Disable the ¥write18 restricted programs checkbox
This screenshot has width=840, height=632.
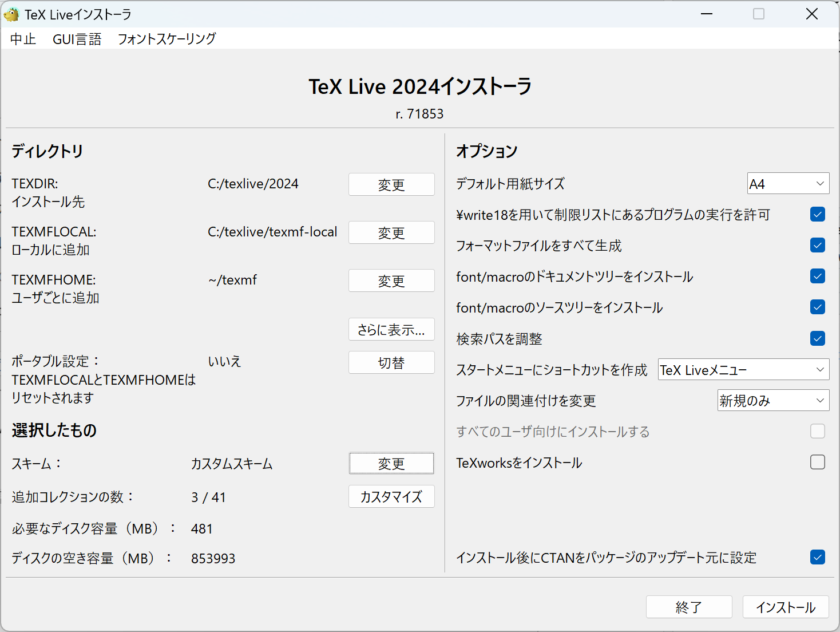point(818,215)
